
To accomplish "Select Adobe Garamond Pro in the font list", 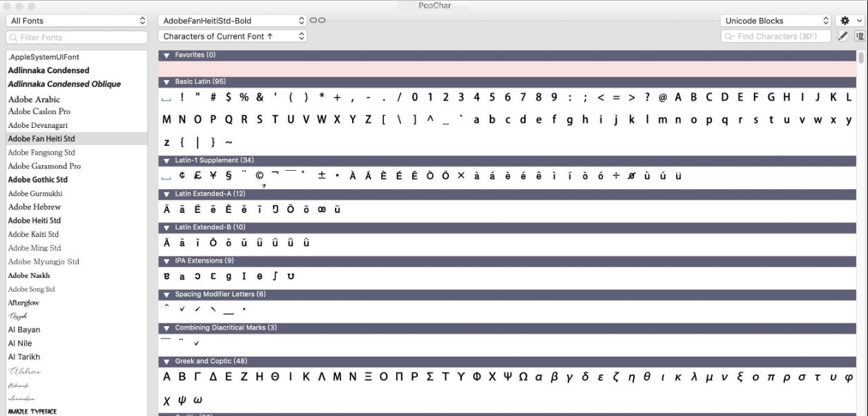I will coord(44,166).
